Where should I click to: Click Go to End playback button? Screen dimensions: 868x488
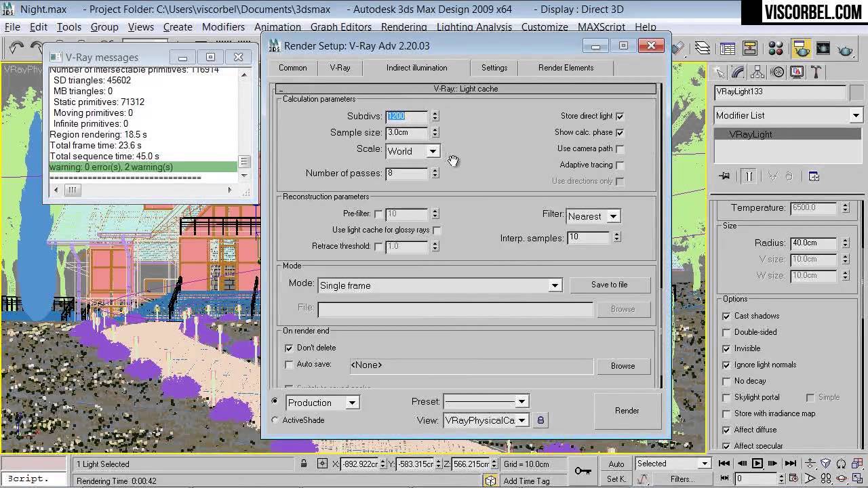click(x=791, y=464)
